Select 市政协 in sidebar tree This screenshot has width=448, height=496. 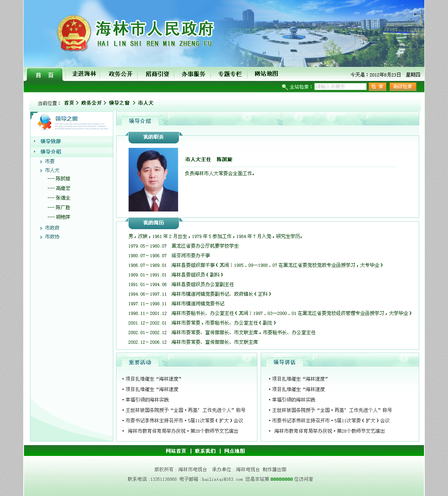52,237
